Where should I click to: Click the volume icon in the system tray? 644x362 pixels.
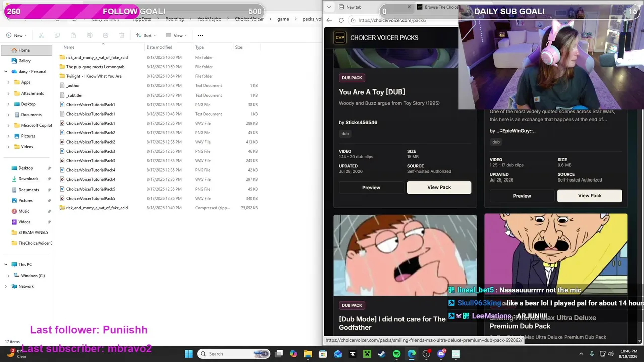tap(611, 354)
